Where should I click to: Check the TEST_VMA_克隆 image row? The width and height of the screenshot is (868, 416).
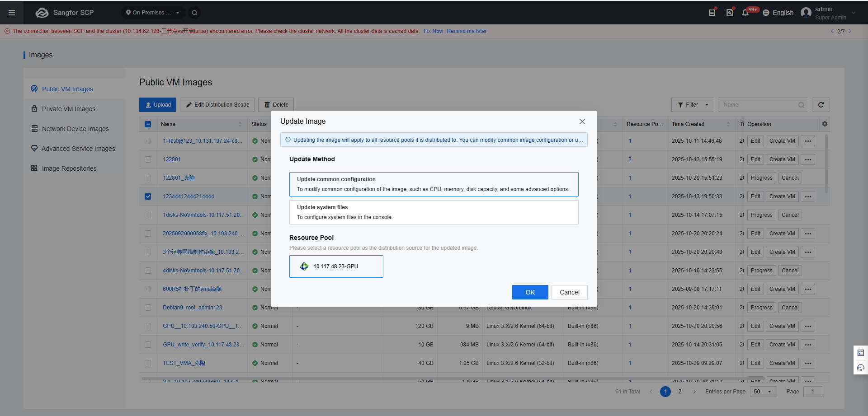point(148,363)
